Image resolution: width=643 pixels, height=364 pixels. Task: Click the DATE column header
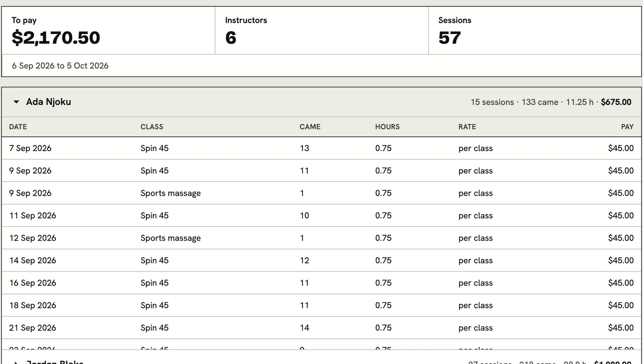pos(18,127)
